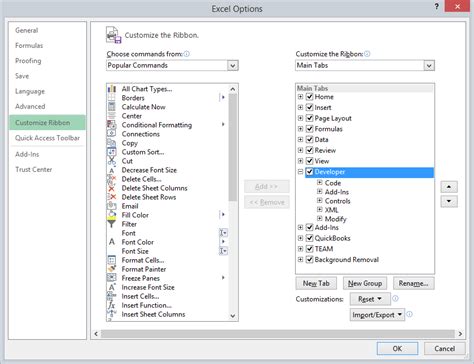Toggle the Review tab checkbox
The width and height of the screenshot is (474, 364).
(309, 150)
